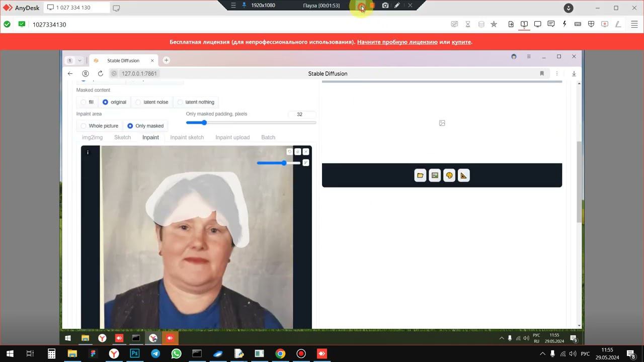Viewport: 644px width, 362px height.
Task: Select the "latent nothing" masked content option
Action: tap(196, 102)
